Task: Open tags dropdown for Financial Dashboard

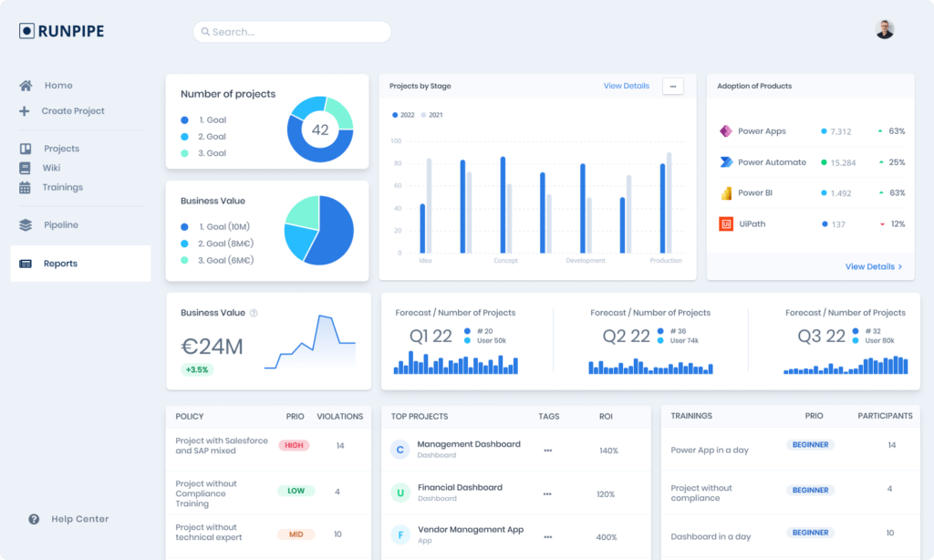Action: tap(548, 493)
